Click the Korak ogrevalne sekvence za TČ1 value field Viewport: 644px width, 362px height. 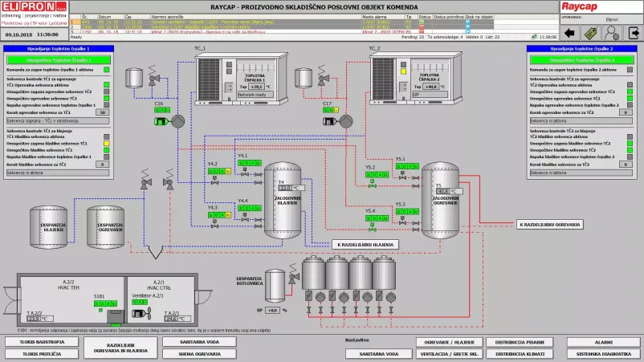tap(102, 112)
